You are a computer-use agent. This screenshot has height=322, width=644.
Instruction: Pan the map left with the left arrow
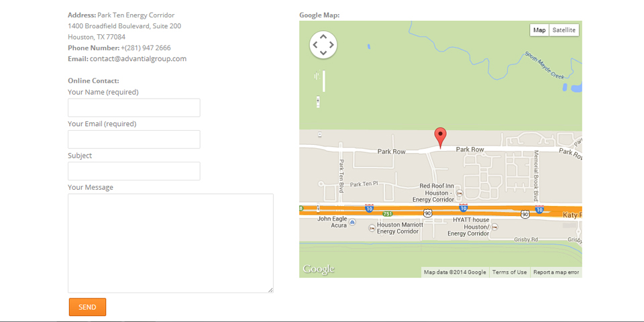pos(315,44)
